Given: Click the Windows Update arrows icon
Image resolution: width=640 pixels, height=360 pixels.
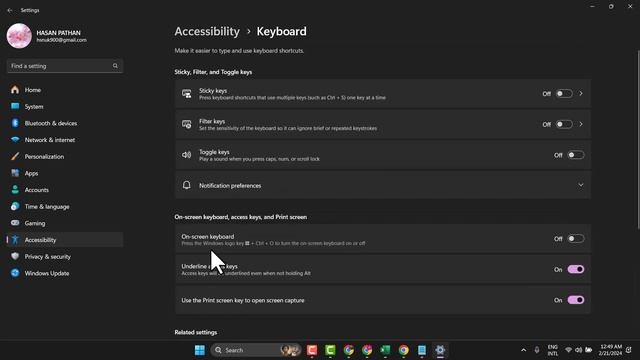Looking at the screenshot, I should coord(15,273).
